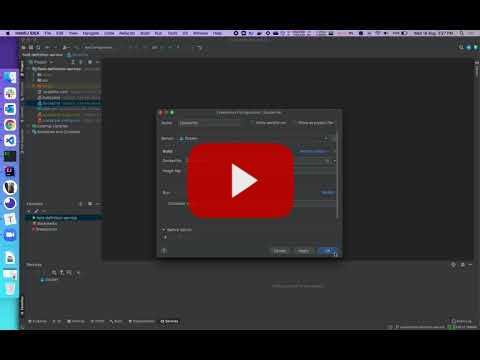
Task: Open the Server dropdown showing Docker
Action: pos(253,138)
